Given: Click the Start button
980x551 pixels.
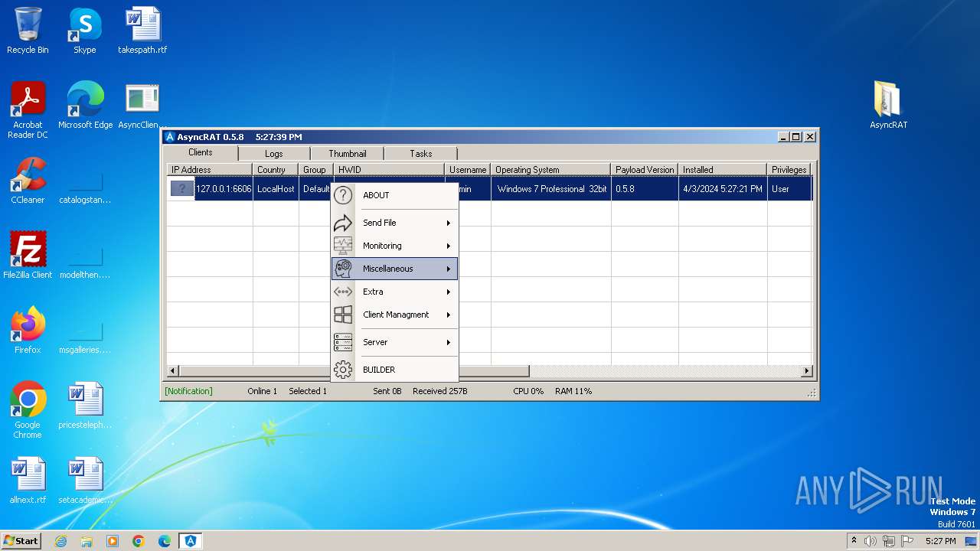Looking at the screenshot, I should click(x=21, y=541).
